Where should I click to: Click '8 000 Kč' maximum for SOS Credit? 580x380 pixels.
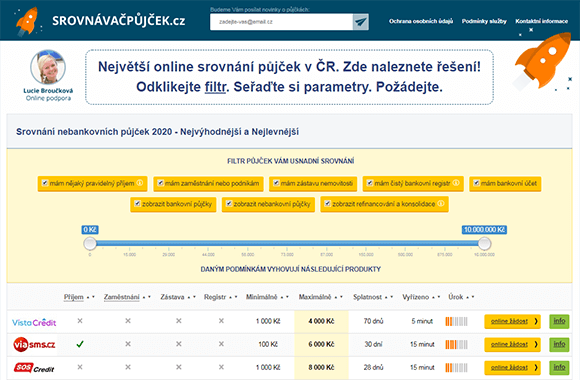coord(321,368)
